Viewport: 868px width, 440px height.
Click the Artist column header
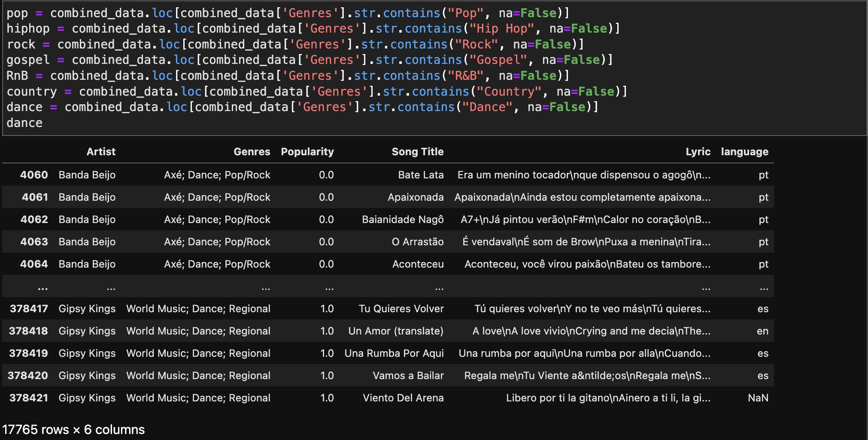(101, 152)
